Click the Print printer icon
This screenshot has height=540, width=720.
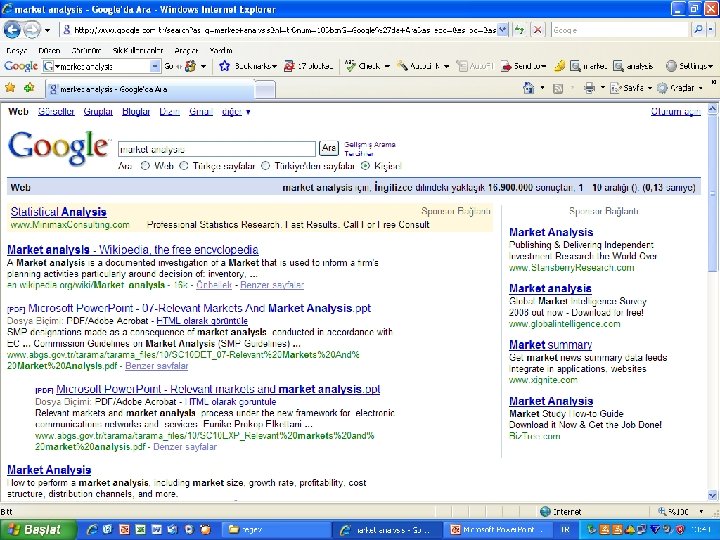point(590,88)
